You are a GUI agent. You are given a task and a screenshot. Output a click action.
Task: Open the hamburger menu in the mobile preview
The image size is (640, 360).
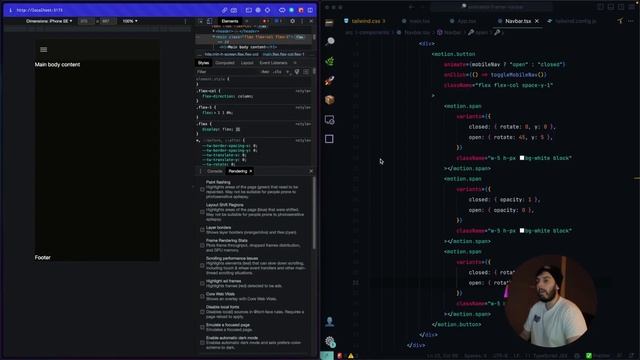point(44,50)
